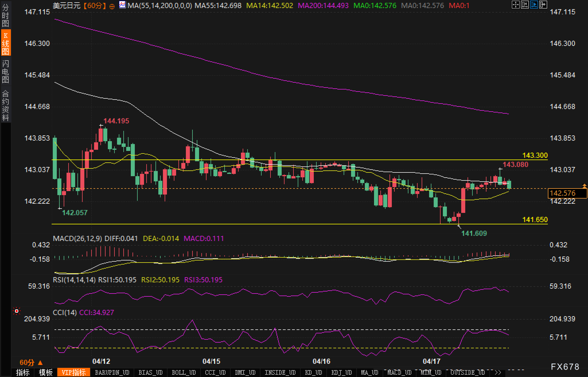Open the 指标 tab at bottom
Screen dimensions: 588x377
(23, 372)
